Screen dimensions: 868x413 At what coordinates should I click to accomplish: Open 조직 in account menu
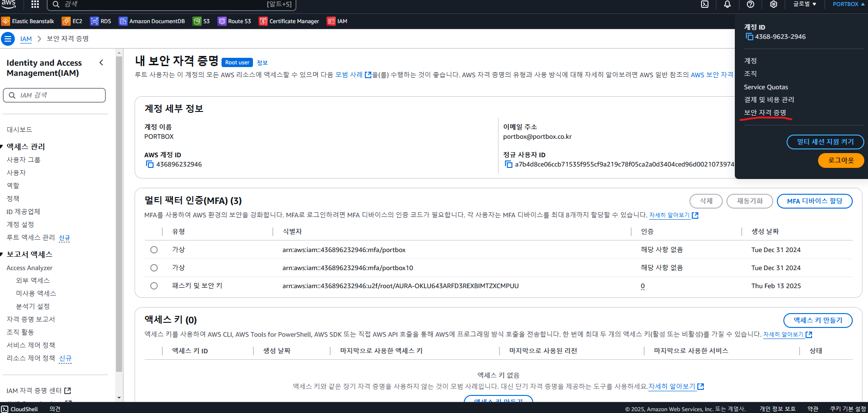750,74
